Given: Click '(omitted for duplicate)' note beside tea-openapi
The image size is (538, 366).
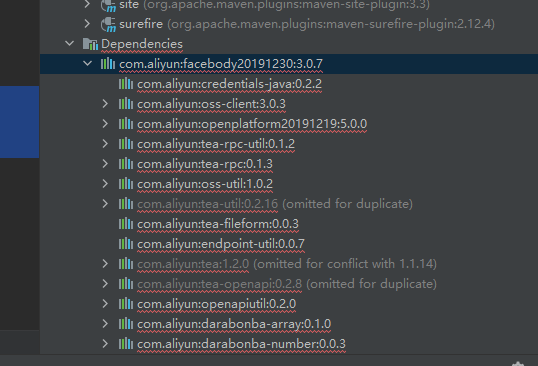Looking at the screenshot, I should point(371,284).
